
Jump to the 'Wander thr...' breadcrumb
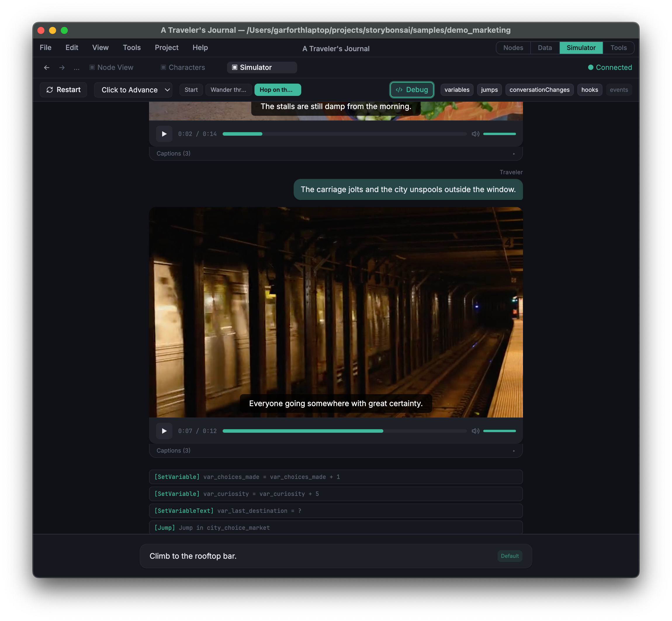click(228, 90)
